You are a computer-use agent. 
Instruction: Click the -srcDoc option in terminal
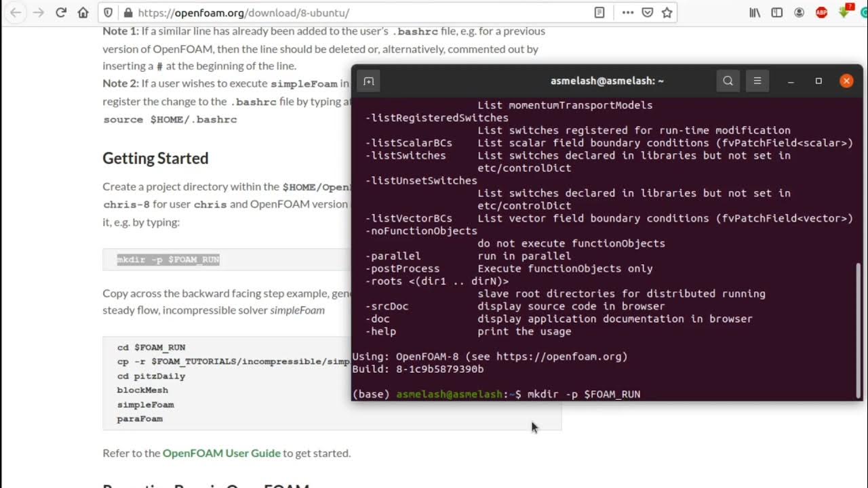[x=387, y=306]
